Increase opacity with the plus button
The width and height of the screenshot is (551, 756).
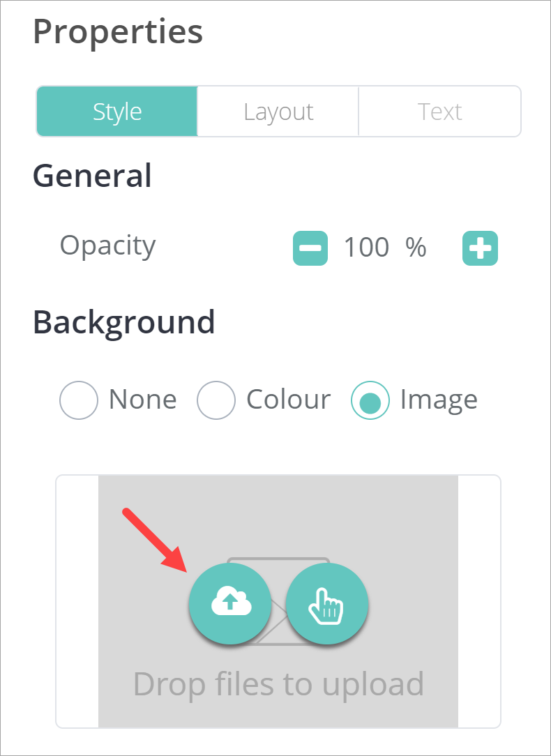(x=480, y=248)
